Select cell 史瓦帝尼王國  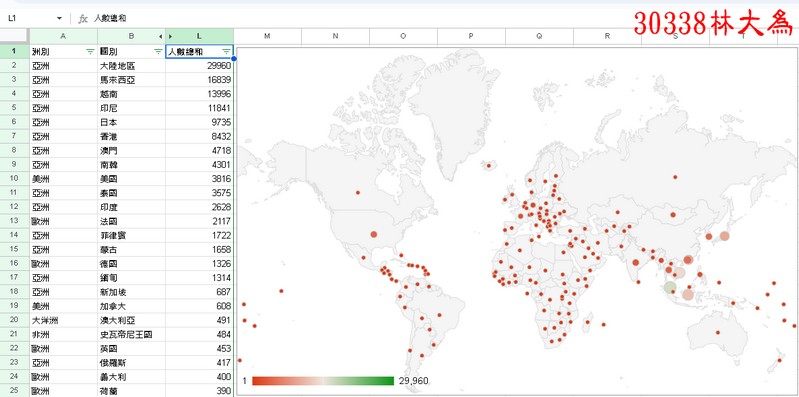coord(131,334)
